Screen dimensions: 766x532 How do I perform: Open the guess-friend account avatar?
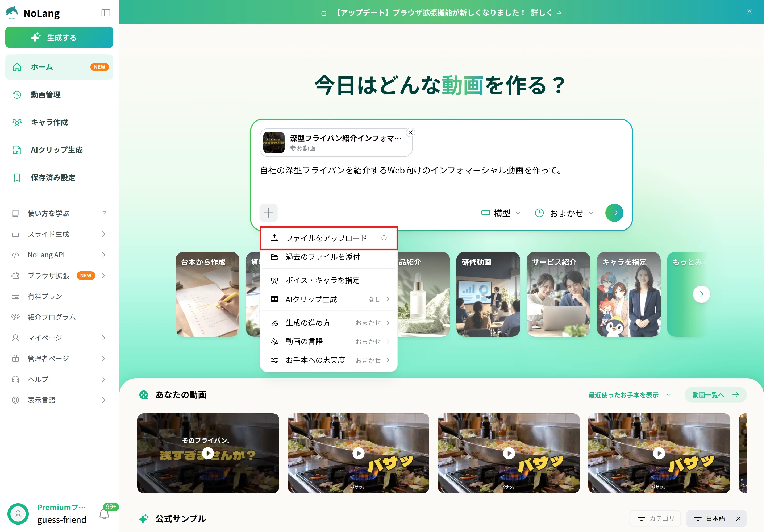point(18,514)
